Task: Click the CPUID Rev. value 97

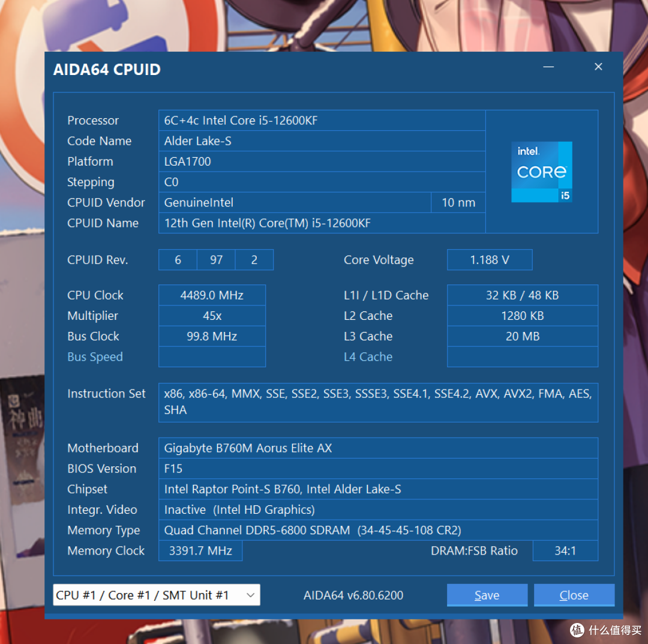Action: tap(216, 260)
